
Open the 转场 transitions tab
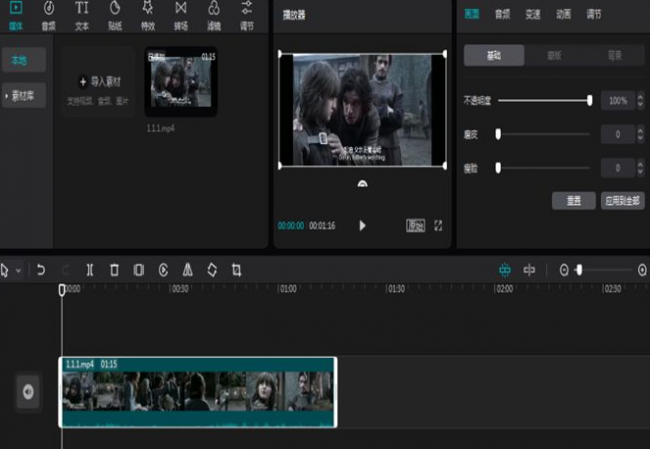[181, 15]
